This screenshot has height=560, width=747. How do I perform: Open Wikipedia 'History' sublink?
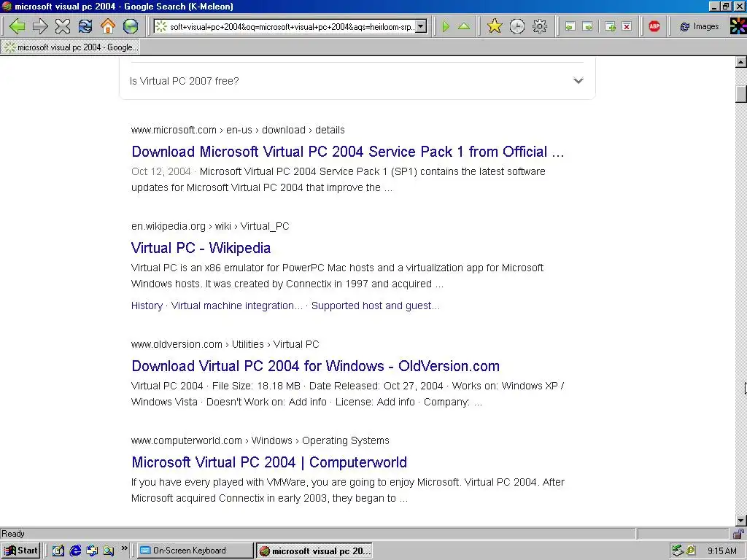(x=147, y=306)
